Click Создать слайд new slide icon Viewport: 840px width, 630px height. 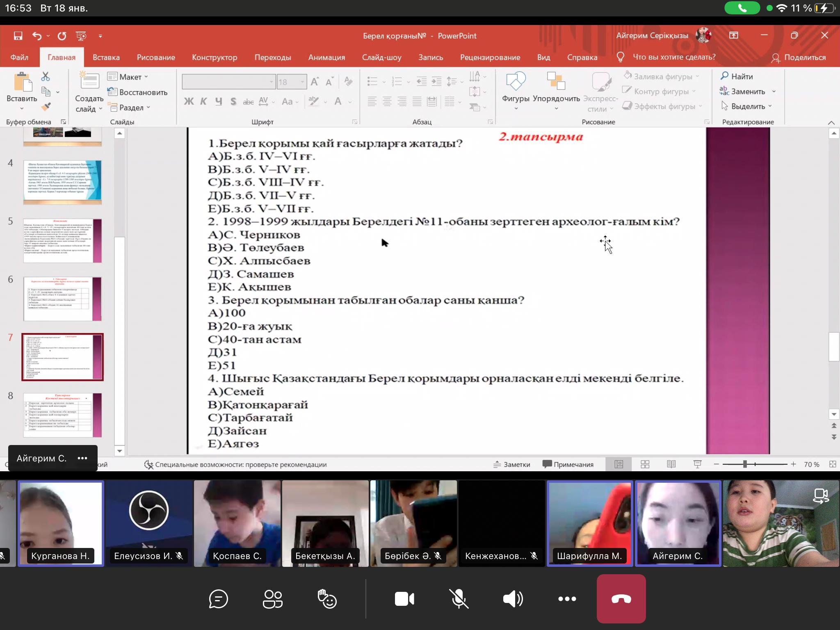[x=89, y=80]
